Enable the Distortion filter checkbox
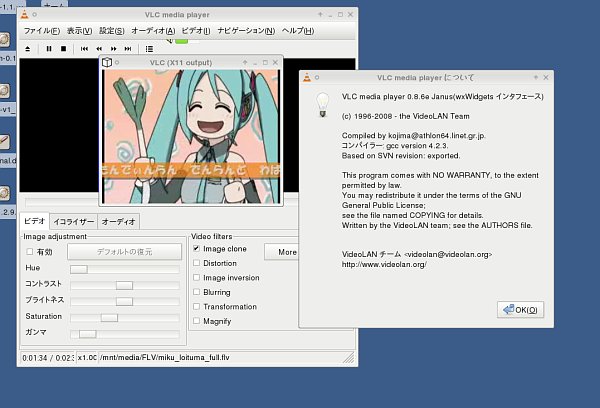The width and height of the screenshot is (600, 408). pos(196,263)
